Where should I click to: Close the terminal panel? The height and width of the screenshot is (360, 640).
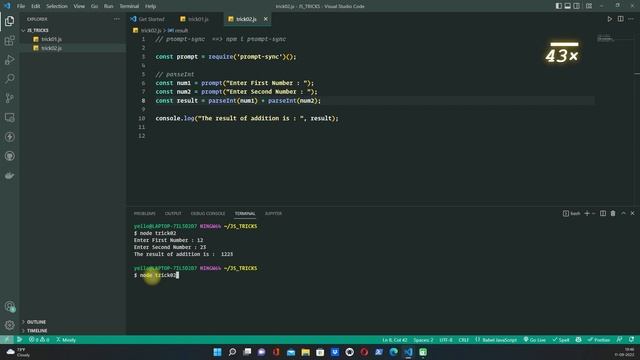[x=633, y=213]
